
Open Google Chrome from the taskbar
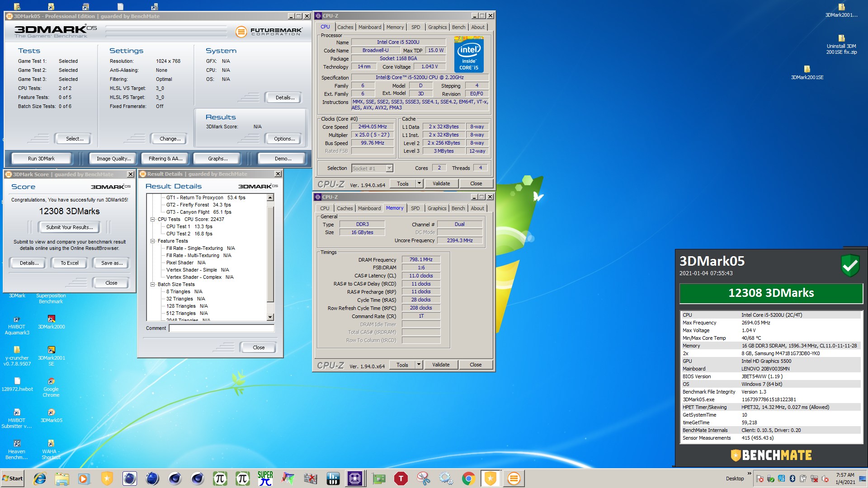pyautogui.click(x=468, y=479)
